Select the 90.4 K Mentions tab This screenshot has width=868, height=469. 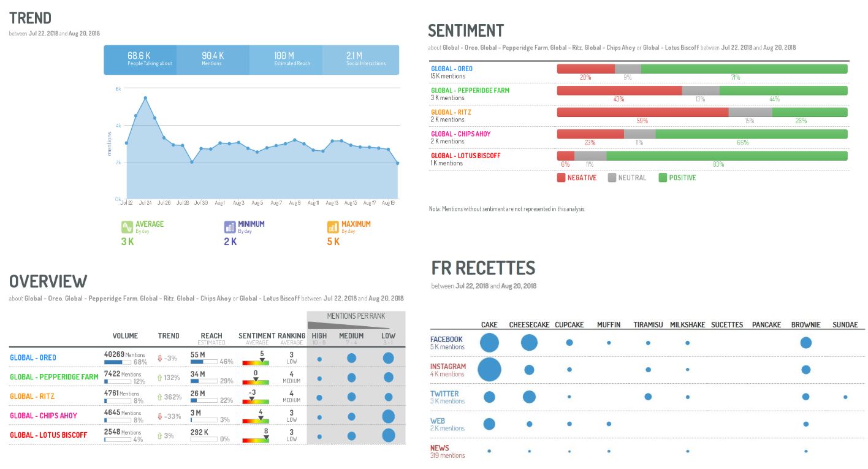click(x=213, y=59)
